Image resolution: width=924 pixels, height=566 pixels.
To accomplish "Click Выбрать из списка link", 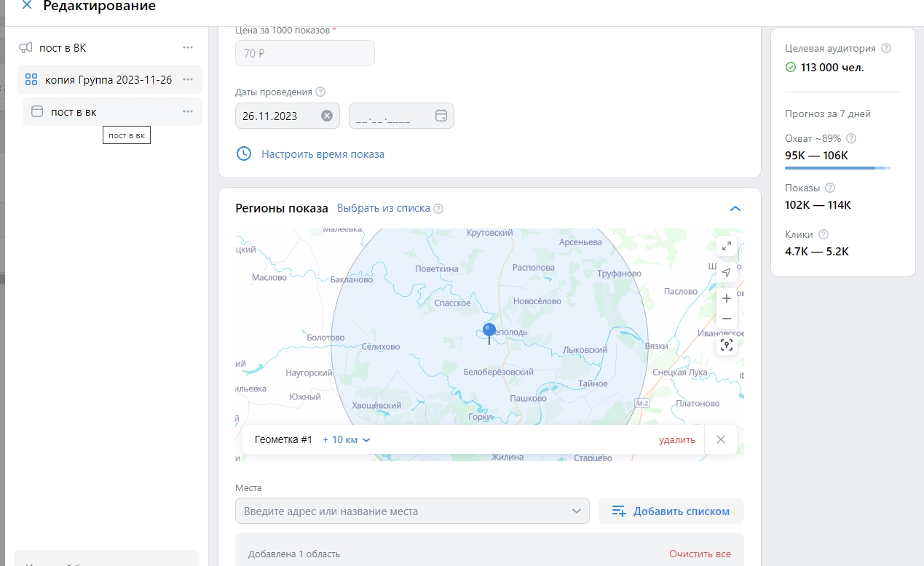I will pyautogui.click(x=384, y=208).
